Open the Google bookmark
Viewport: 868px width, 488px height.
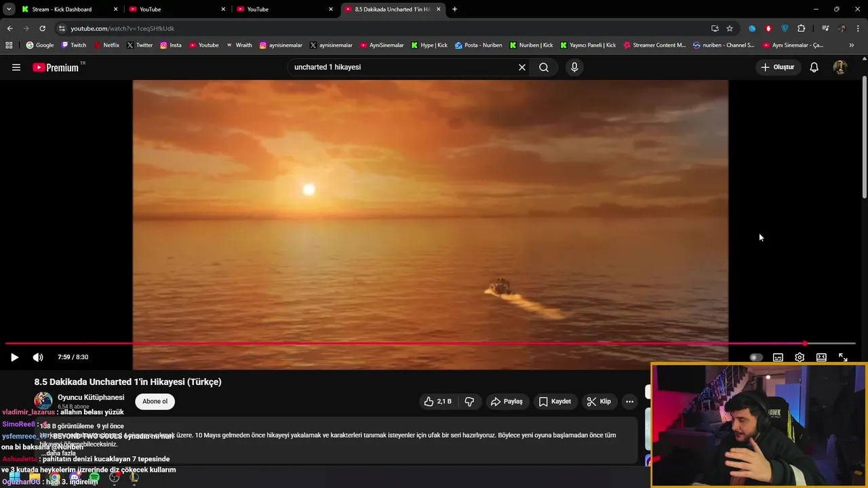tap(40, 45)
